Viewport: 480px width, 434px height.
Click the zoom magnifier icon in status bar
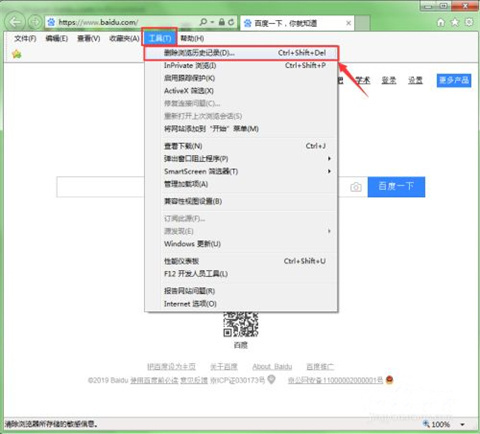tap(426, 423)
